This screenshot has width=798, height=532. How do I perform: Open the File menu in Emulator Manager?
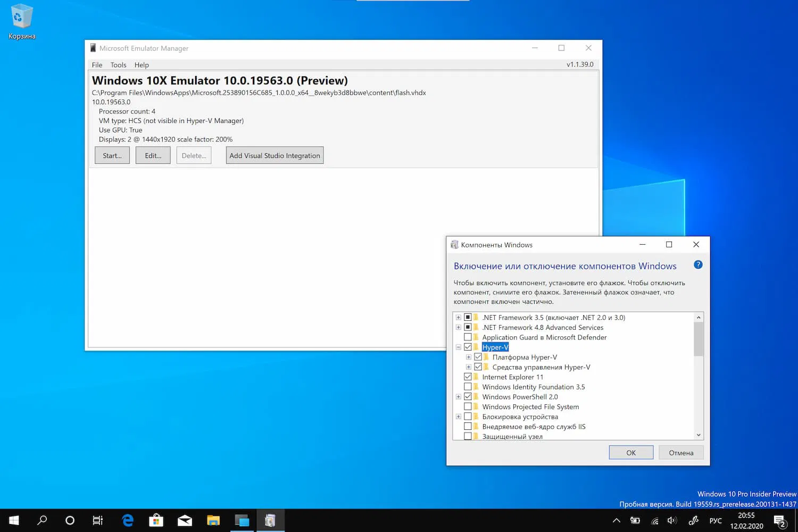[97, 65]
